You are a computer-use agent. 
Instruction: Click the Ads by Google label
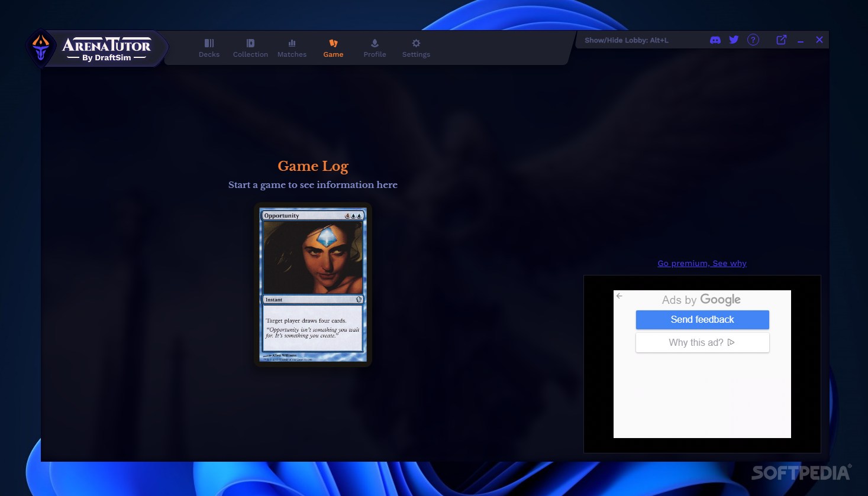[701, 300]
